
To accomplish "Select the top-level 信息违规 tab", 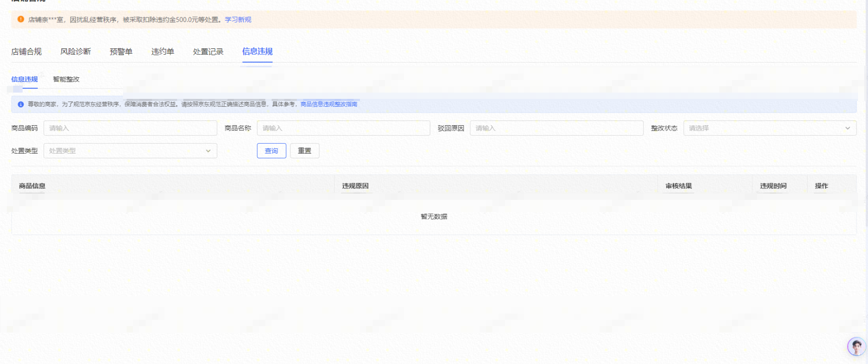I will coord(257,52).
